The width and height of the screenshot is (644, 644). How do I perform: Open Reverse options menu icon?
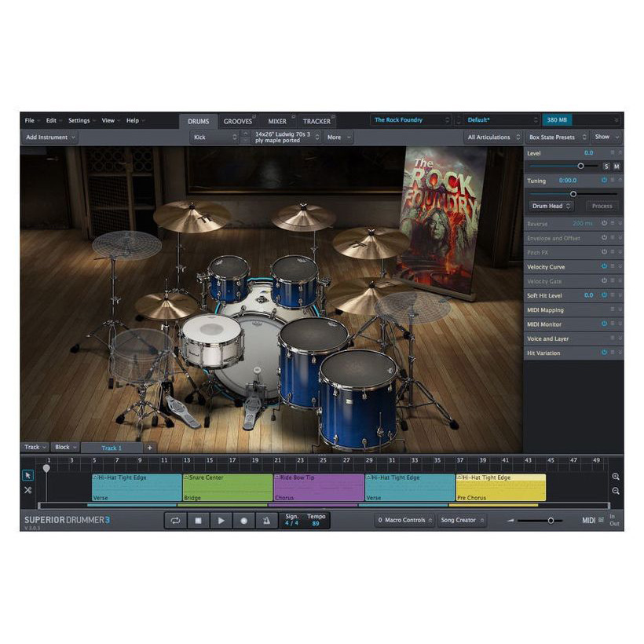pyautogui.click(x=612, y=223)
